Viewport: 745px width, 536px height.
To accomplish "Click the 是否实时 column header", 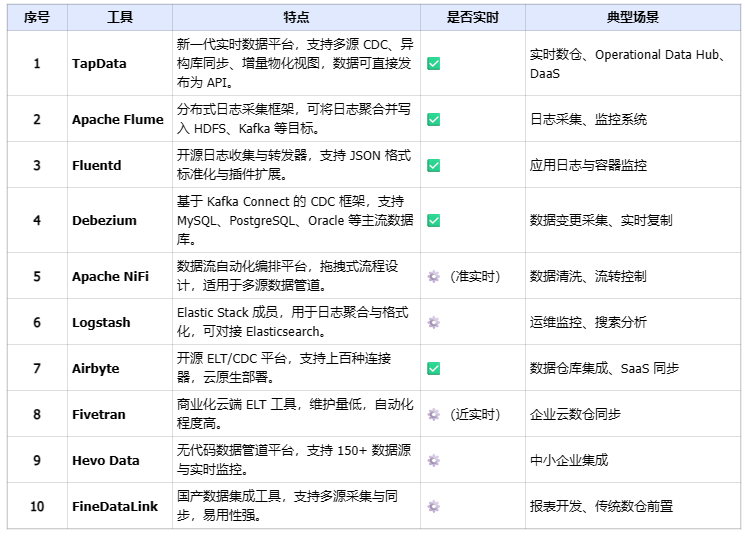I will tap(472, 18).
